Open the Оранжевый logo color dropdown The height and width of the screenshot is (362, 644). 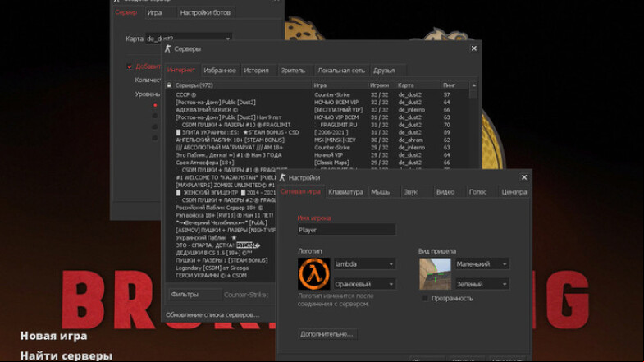364,284
